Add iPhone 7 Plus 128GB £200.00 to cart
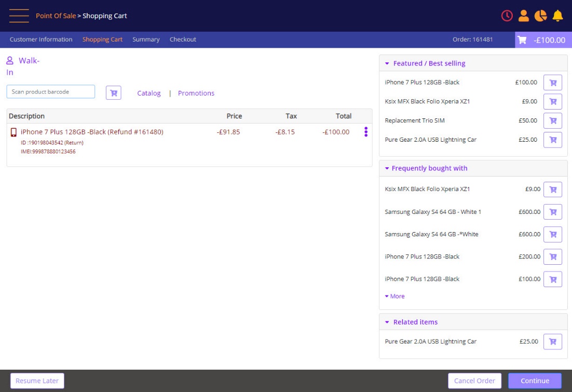 [x=553, y=256]
